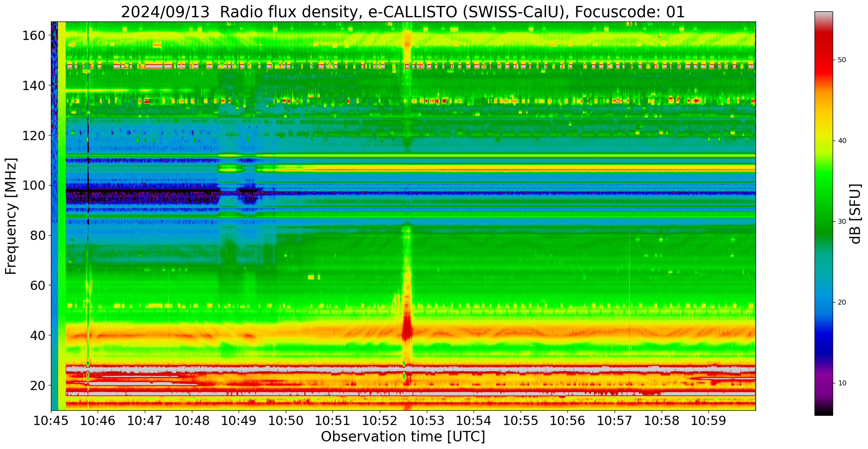The height and width of the screenshot is (449, 868).
Task: Click the 100 frequency tick label
Action: pyautogui.click(x=34, y=186)
